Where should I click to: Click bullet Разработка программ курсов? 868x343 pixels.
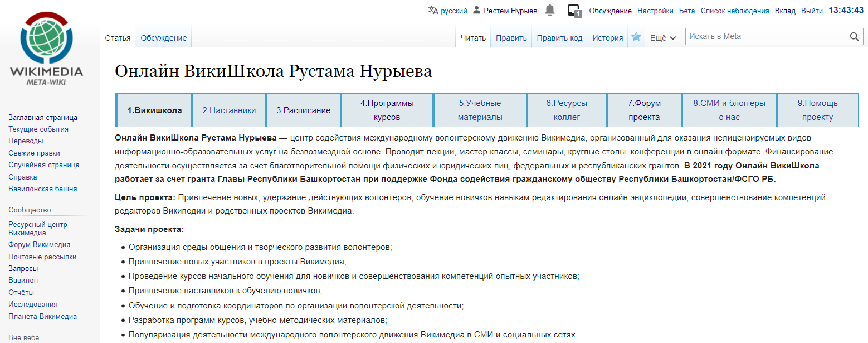coord(258,320)
